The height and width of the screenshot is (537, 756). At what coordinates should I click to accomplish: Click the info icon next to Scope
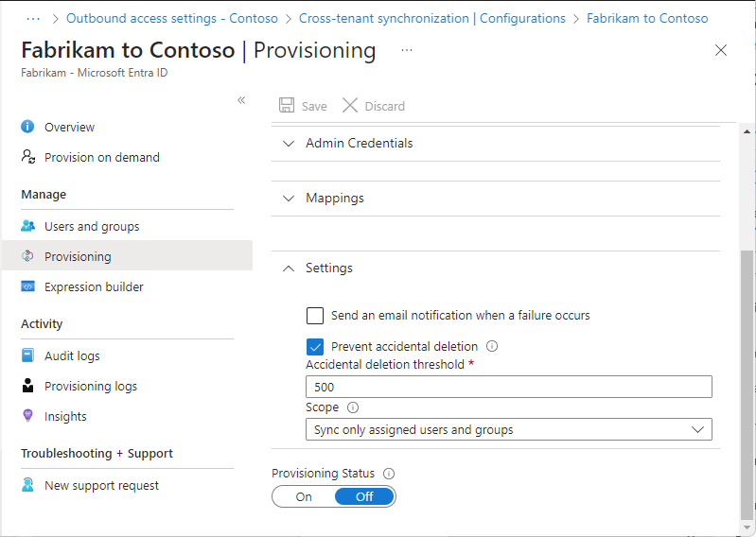coord(353,407)
